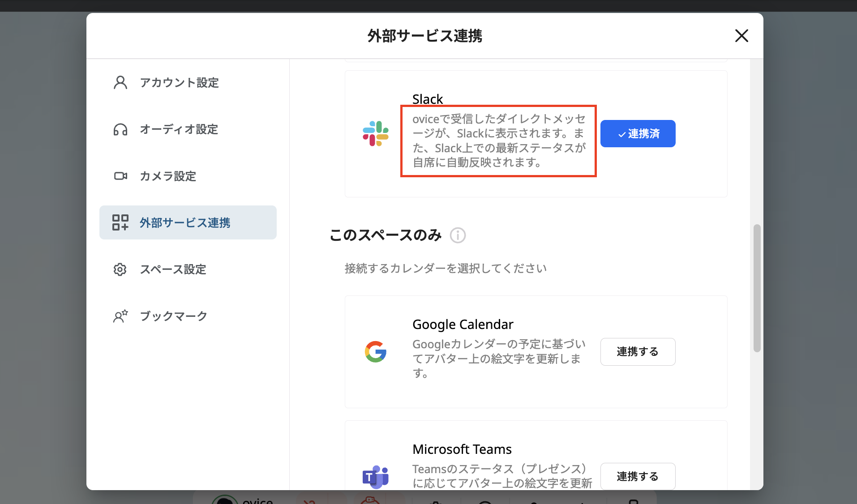The height and width of the screenshot is (504, 857).
Task: Open カメラ設定 menu item
Action: point(188,176)
